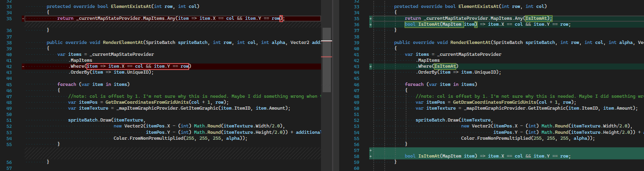The image size is (644, 171).
Task: Click the //note comment in right pane
Action: pyautogui.click(x=530, y=96)
